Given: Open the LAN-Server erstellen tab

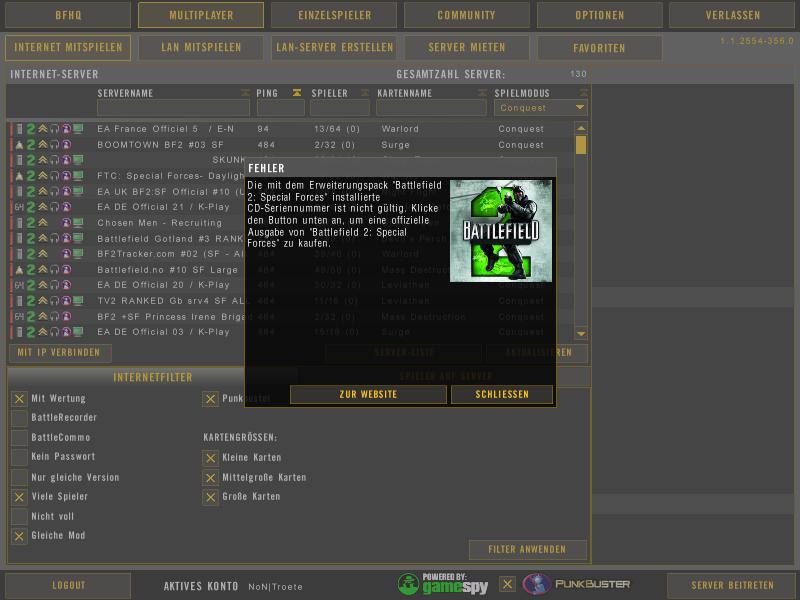Looking at the screenshot, I should pyautogui.click(x=334, y=47).
